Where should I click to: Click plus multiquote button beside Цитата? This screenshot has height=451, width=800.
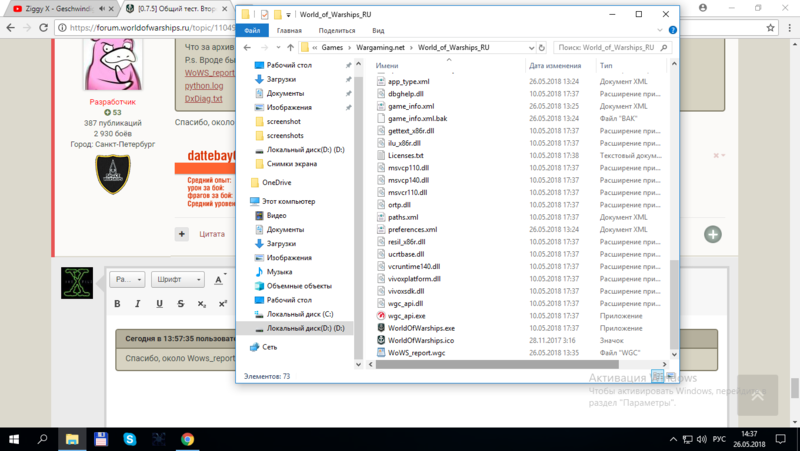click(182, 234)
